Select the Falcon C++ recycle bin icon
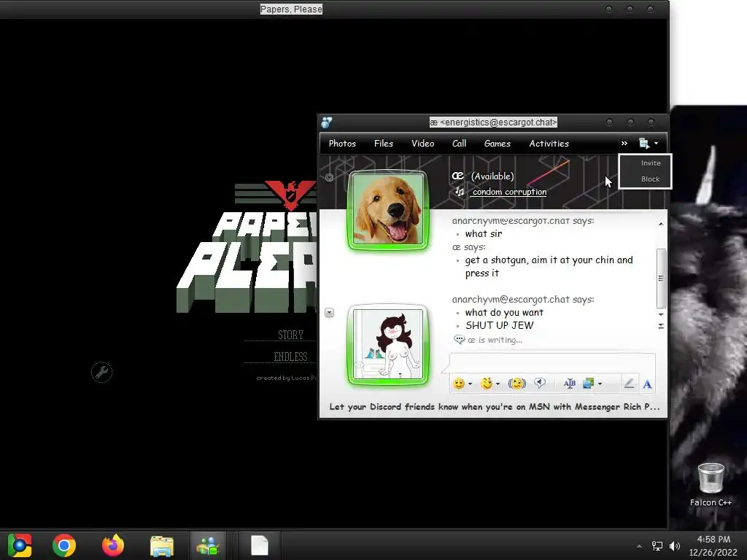 coord(711,485)
